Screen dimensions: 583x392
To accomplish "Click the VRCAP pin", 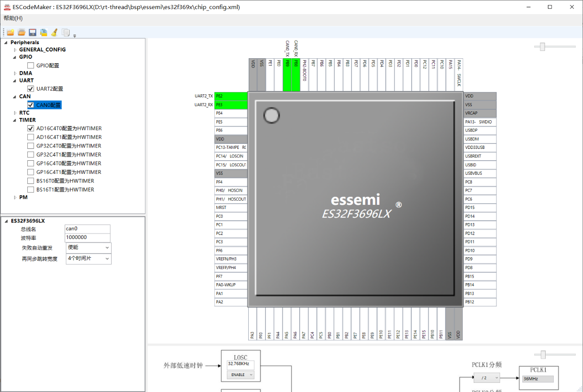I will pyautogui.click(x=480, y=113).
